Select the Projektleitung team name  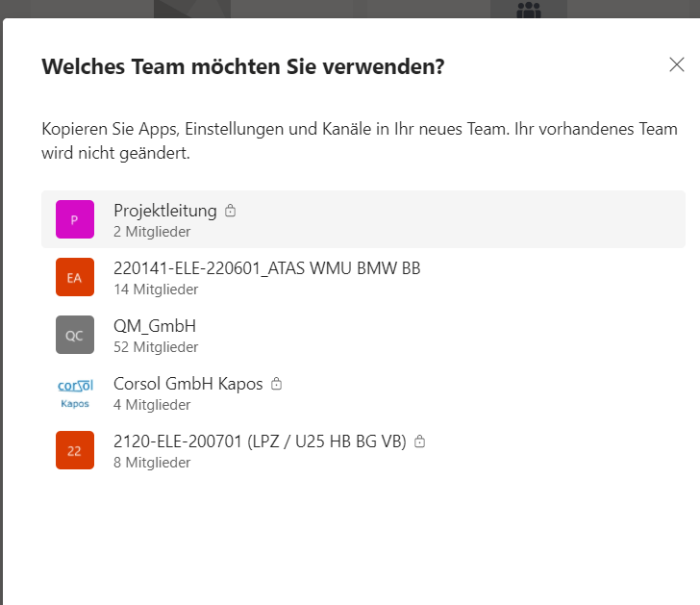pyautogui.click(x=165, y=211)
